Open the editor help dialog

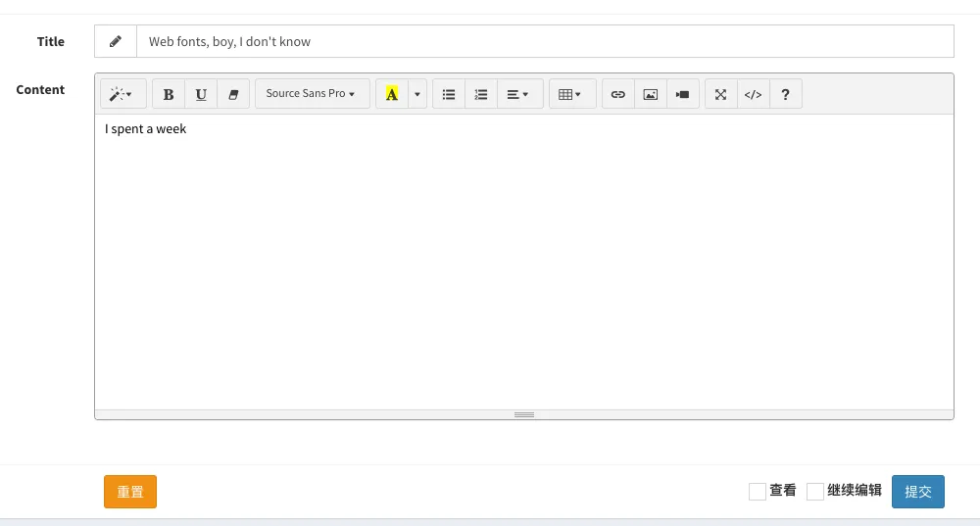(785, 94)
